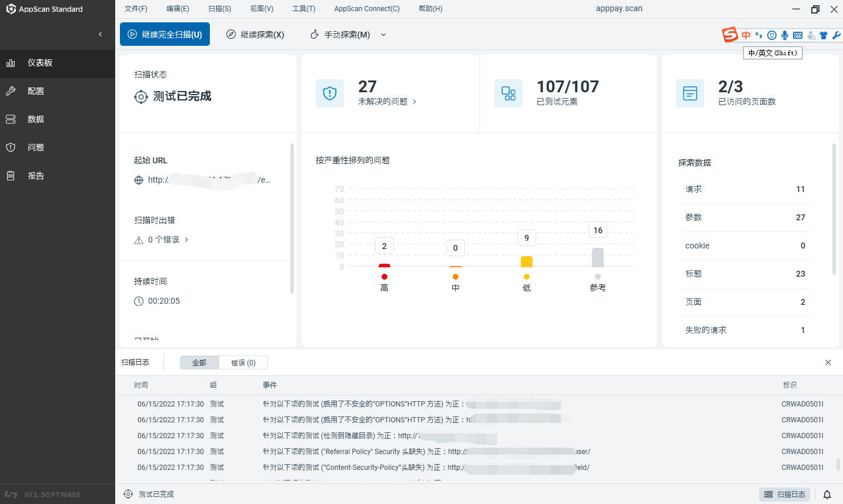
Task: Expand the manual explore (手动探索) dropdown arrow
Action: tap(383, 35)
